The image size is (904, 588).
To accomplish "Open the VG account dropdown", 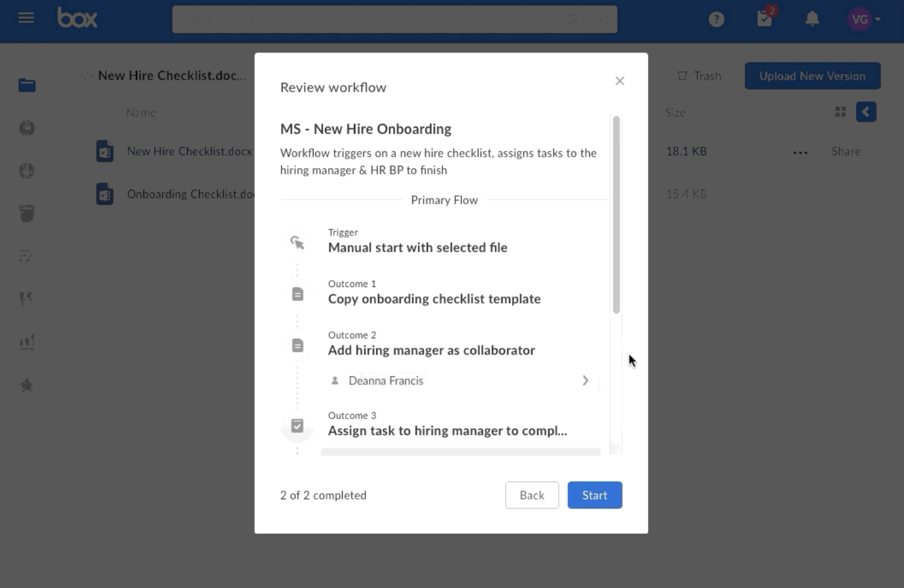I will tap(864, 19).
